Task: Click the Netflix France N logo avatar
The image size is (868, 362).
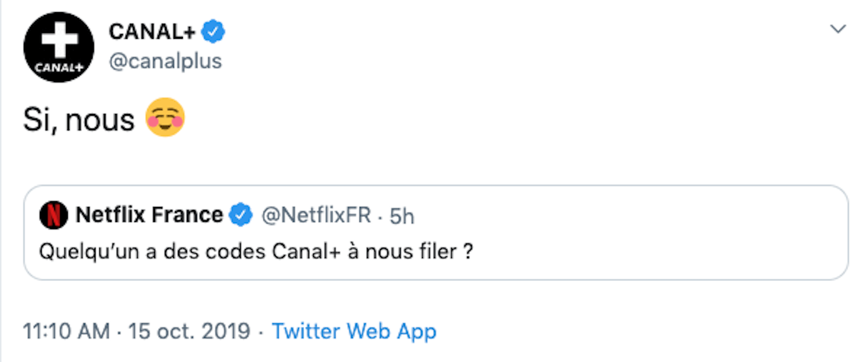Action: click(x=53, y=216)
